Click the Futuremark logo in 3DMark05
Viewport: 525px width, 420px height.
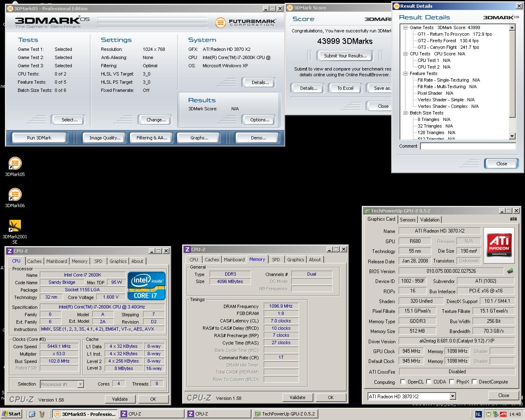pos(246,22)
